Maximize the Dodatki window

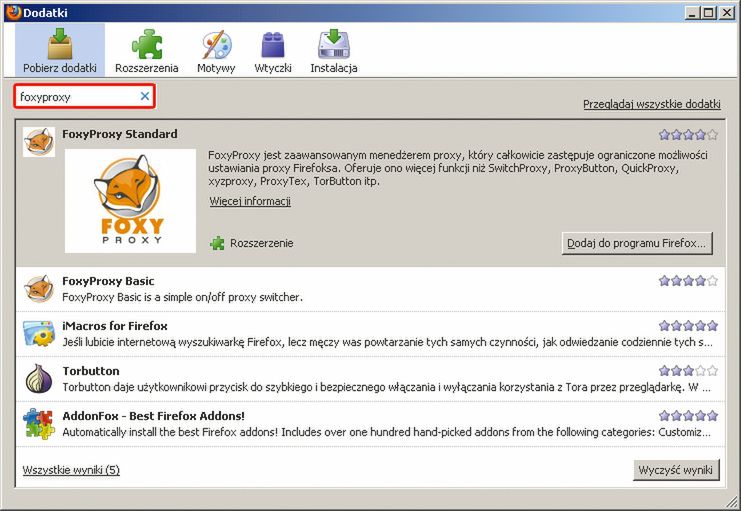point(709,12)
